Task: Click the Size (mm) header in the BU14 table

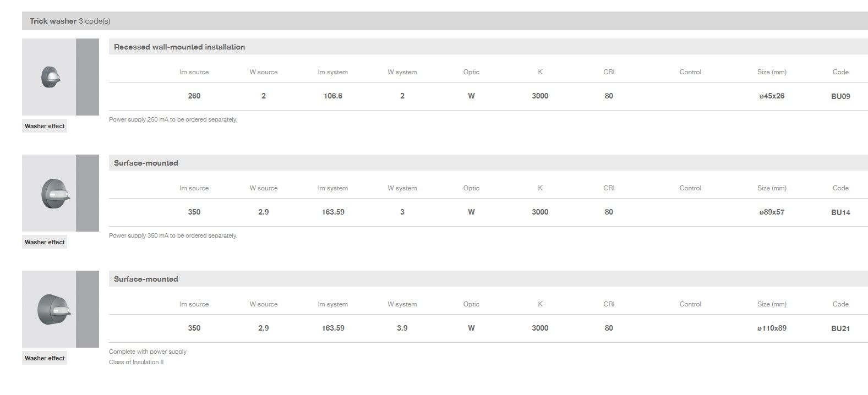Action: pyautogui.click(x=772, y=188)
